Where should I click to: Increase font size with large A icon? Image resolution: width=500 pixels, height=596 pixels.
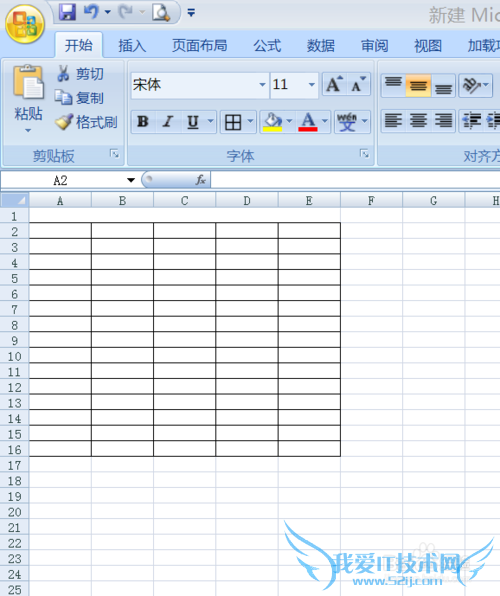tap(334, 84)
